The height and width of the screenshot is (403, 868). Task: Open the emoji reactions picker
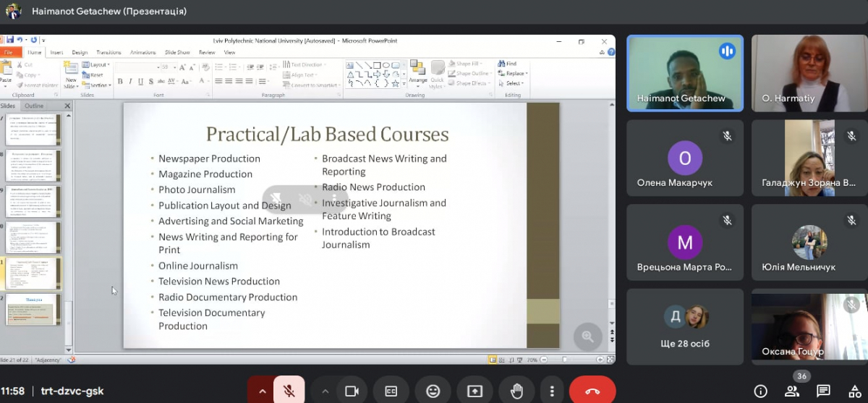tap(433, 391)
